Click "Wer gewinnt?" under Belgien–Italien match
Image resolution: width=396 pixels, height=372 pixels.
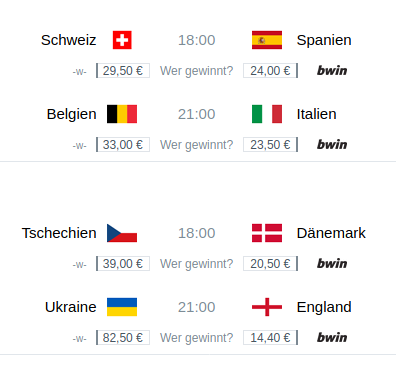pyautogui.click(x=196, y=145)
